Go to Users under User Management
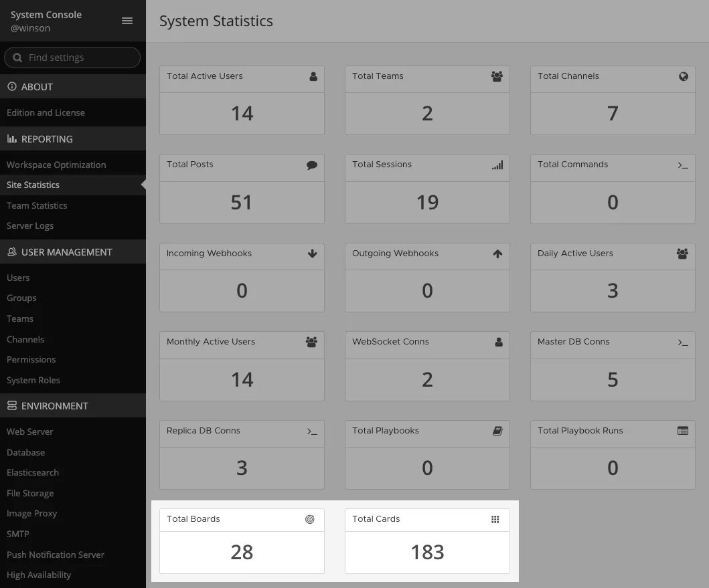 pyautogui.click(x=18, y=278)
